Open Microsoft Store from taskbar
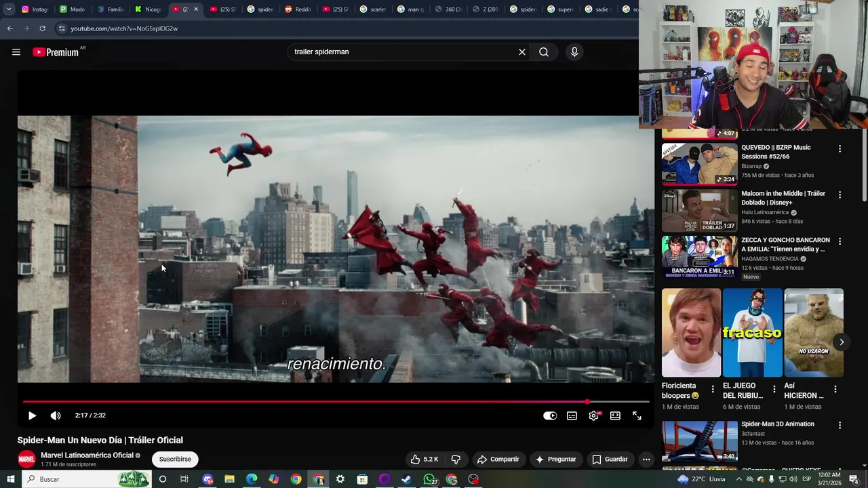The image size is (868, 488). pyautogui.click(x=362, y=479)
